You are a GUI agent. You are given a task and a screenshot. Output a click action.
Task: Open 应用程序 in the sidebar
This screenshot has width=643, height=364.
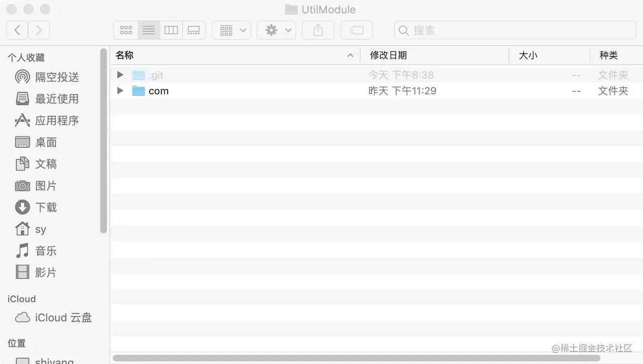tap(47, 120)
